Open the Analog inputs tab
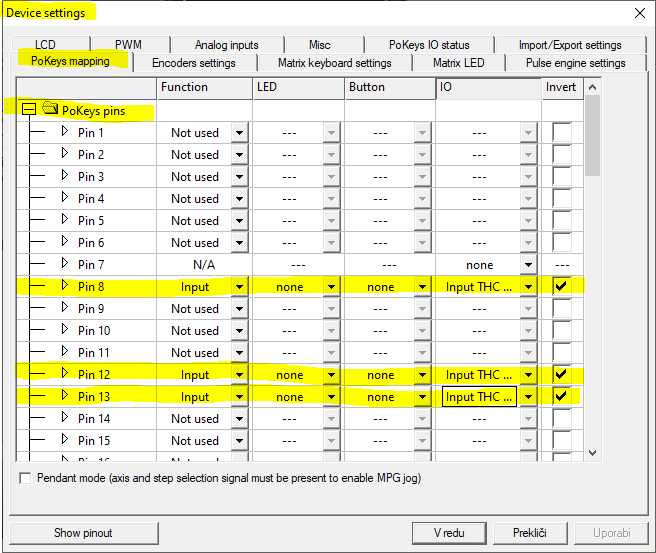Image resolution: width=656 pixels, height=553 pixels. (228, 45)
